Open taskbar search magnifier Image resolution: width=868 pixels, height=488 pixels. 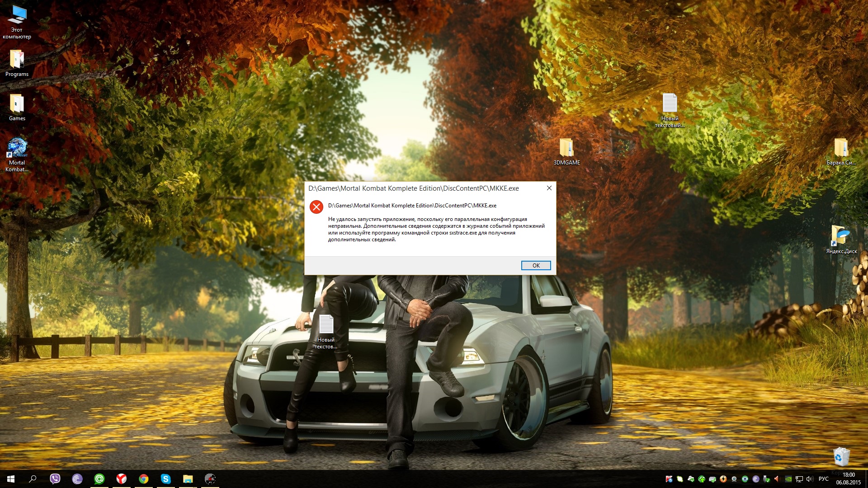(33, 479)
